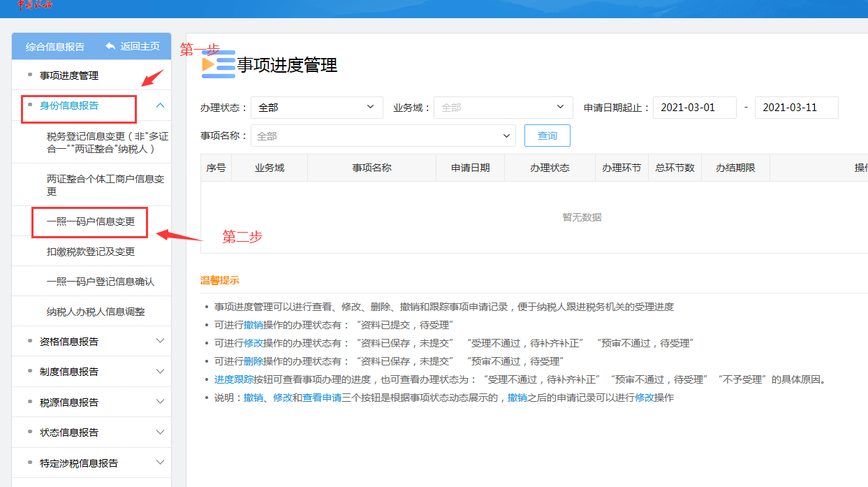Select 一照一码户登记信息确认 item
This screenshot has height=487, width=868.
[x=101, y=282]
